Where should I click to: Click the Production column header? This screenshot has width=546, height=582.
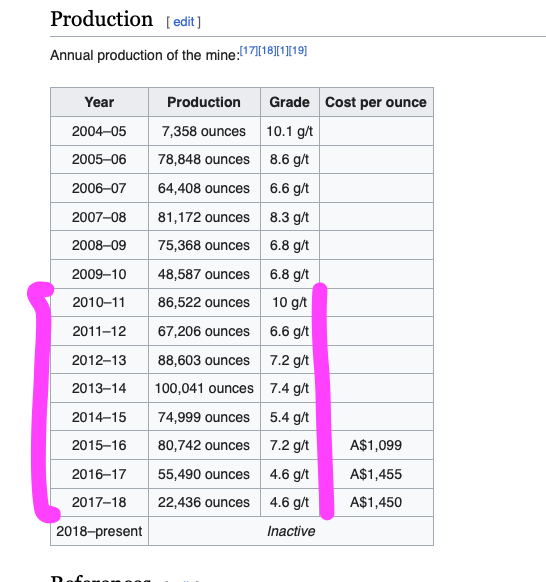coord(204,102)
